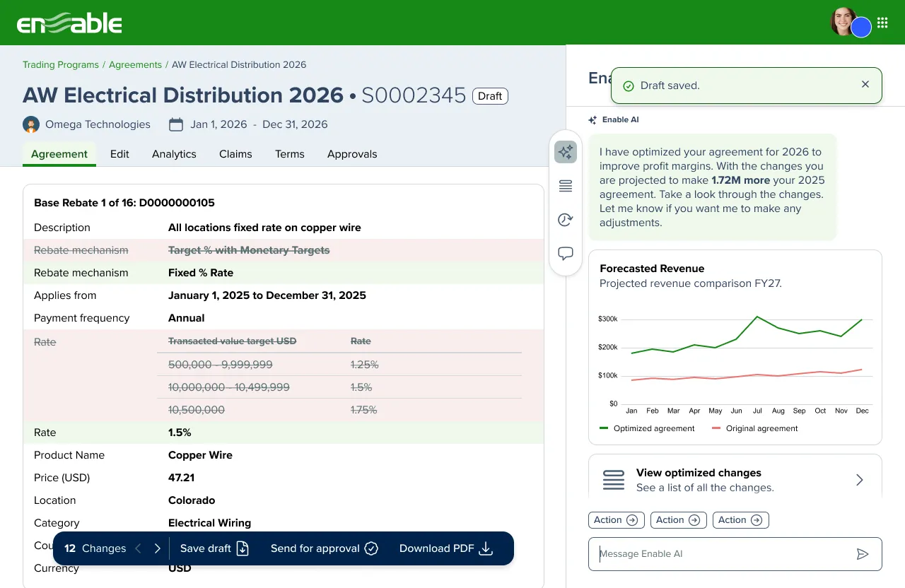
Task: Click the send message arrow icon
Action: tap(863, 554)
